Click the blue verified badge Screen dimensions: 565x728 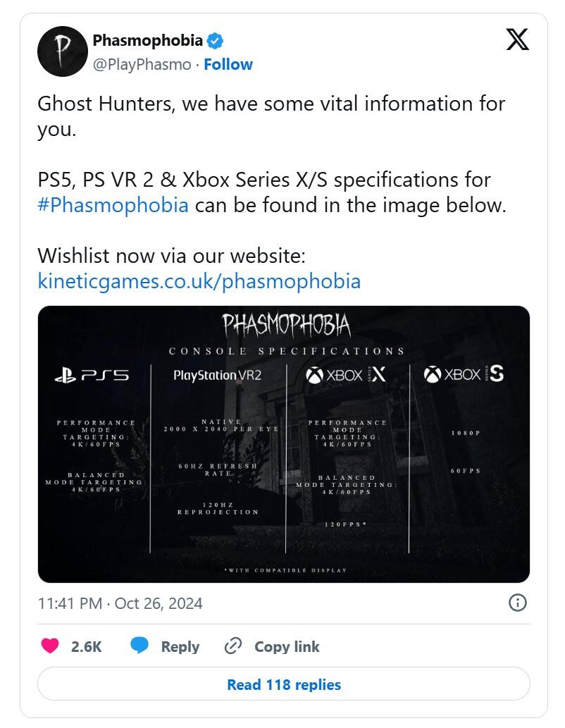point(216,40)
